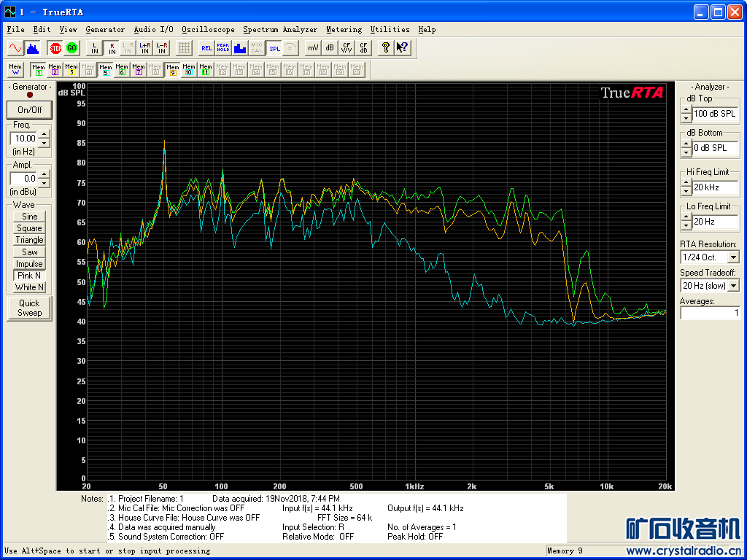747x560 pixels.
Task: Select the R IN input icon
Action: pyautogui.click(x=112, y=48)
